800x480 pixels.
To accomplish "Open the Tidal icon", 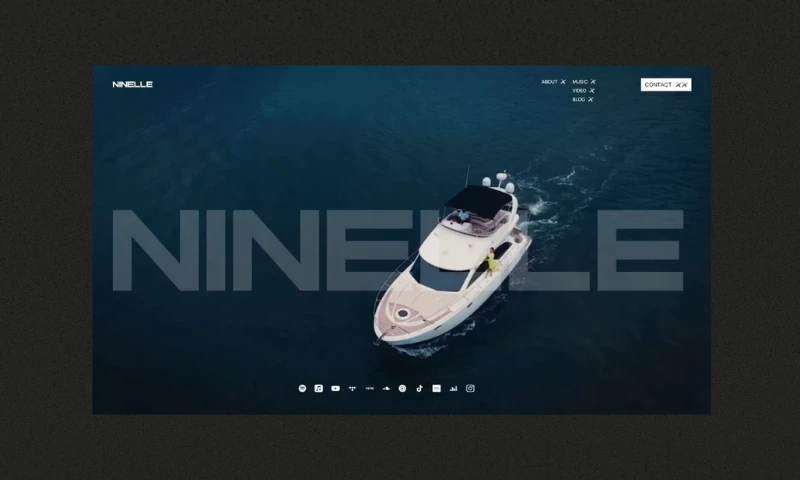I will [352, 389].
